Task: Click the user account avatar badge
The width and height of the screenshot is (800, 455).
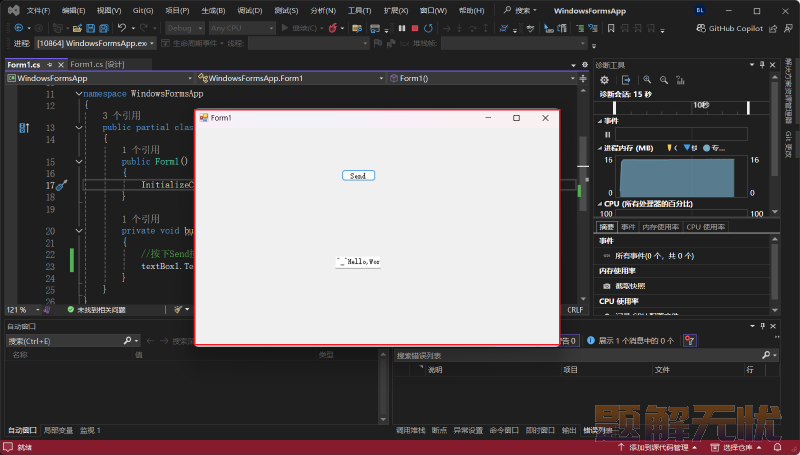Action: coord(699,10)
